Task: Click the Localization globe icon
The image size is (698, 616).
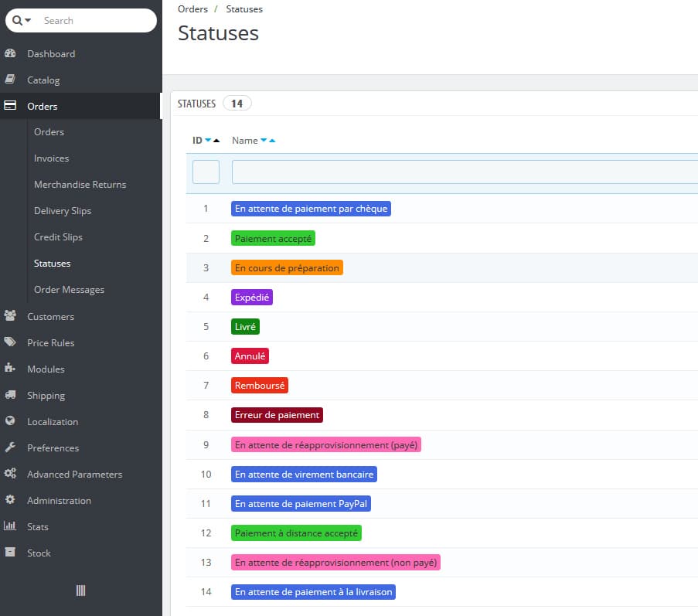Action: click(10, 422)
